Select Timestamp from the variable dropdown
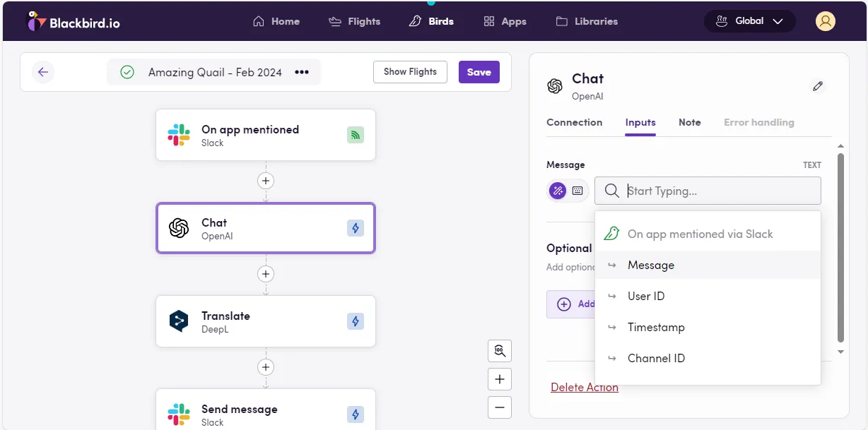Viewport: 868px width, 430px height. point(656,327)
